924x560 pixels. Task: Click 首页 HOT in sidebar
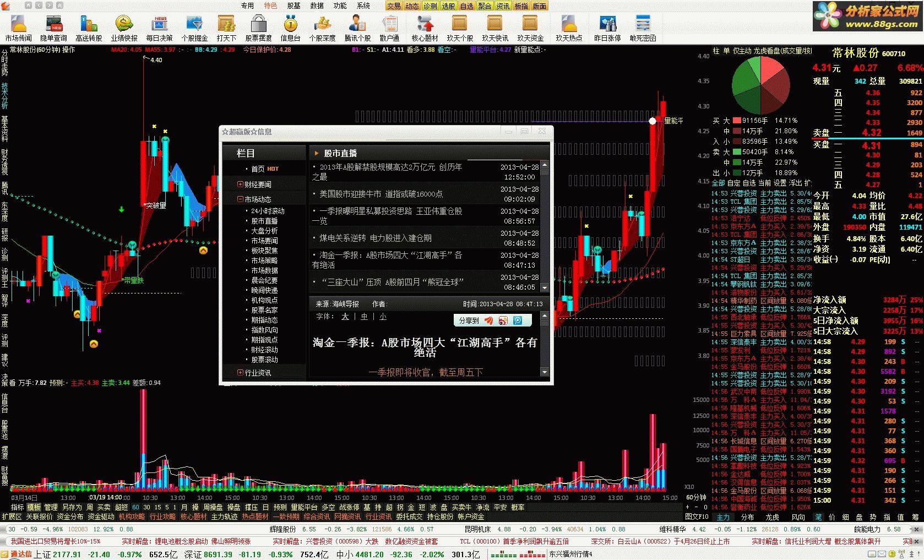(265, 169)
